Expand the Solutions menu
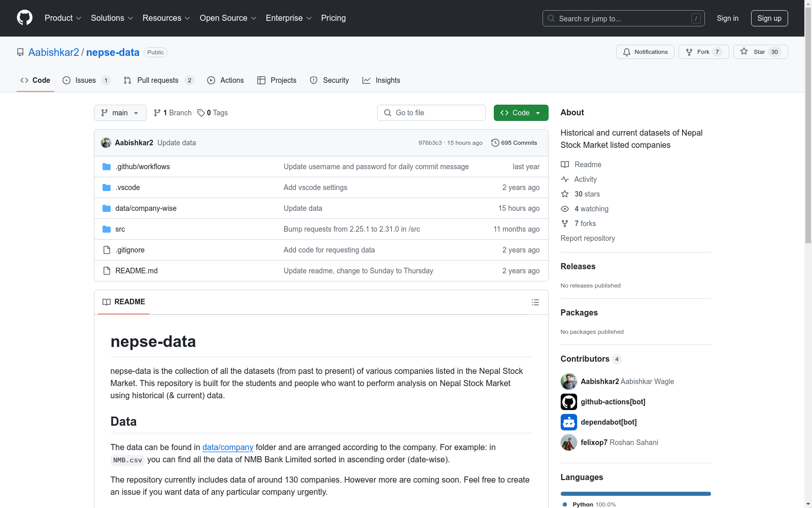This screenshot has width=812, height=508. pyautogui.click(x=112, y=18)
